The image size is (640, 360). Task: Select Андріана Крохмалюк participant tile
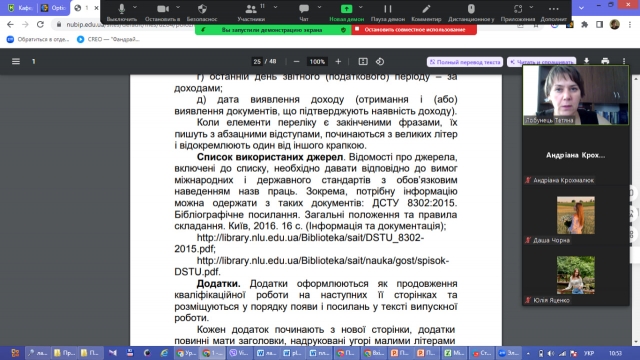pyautogui.click(x=576, y=155)
